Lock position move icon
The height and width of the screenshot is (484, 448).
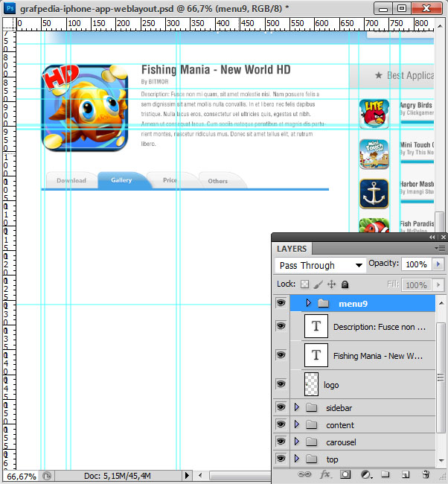click(x=331, y=284)
